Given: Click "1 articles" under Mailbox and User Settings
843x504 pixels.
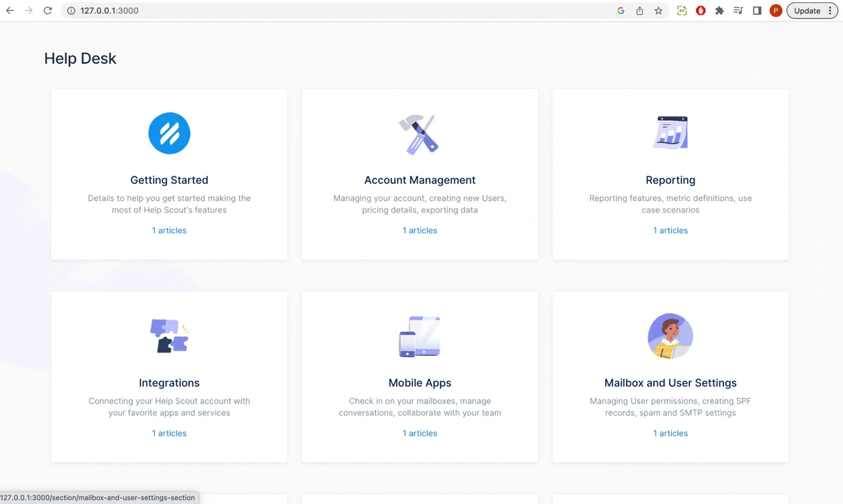Looking at the screenshot, I should (670, 433).
